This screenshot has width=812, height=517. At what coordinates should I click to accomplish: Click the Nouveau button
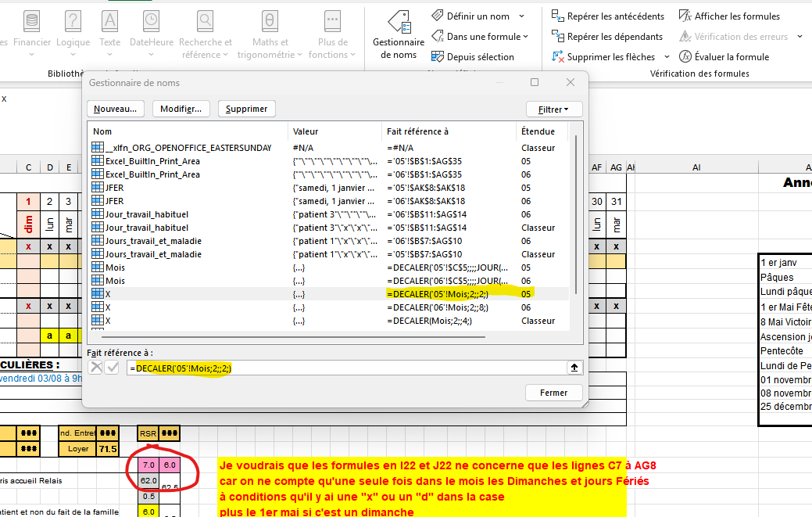coord(116,109)
